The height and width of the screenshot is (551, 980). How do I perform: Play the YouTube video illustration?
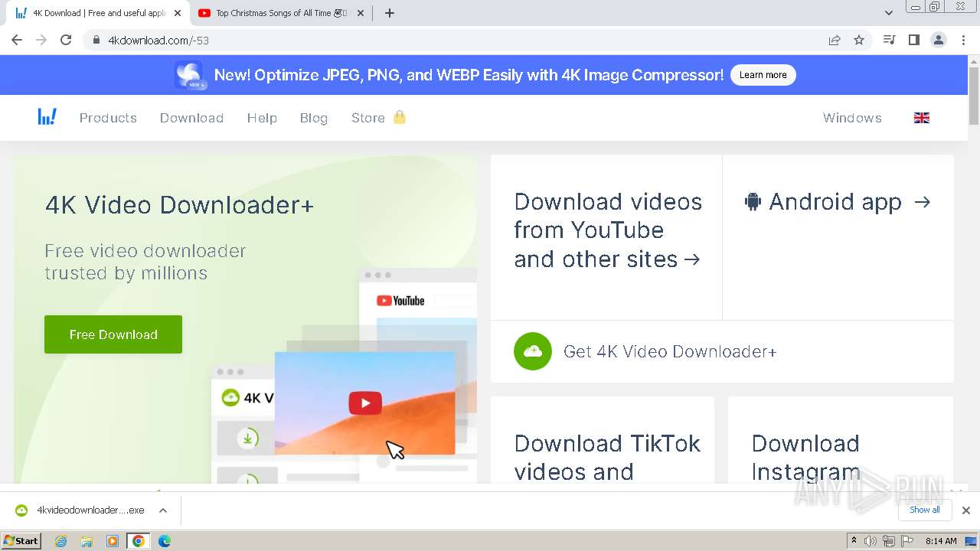tap(365, 403)
